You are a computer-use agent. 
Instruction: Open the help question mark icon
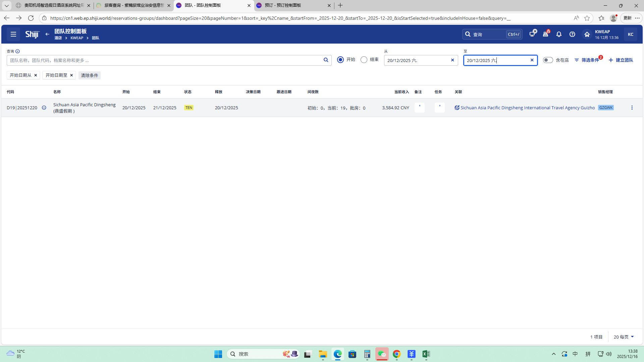click(x=572, y=34)
